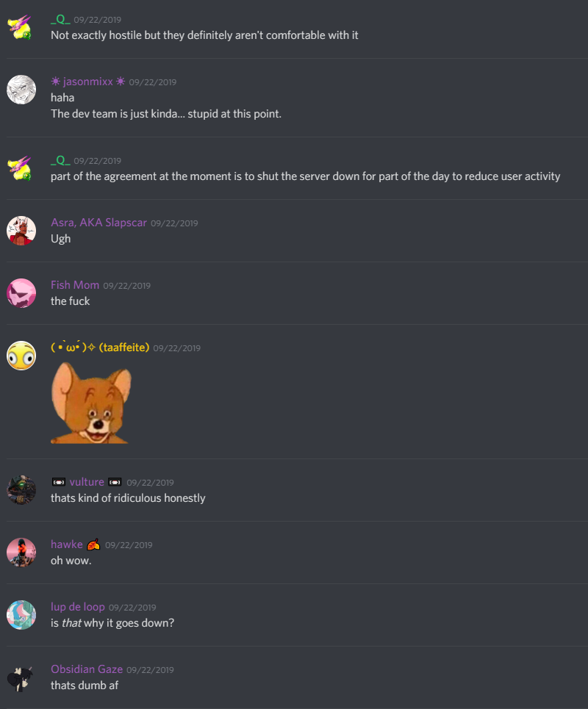This screenshot has width=588, height=709.
Task: Click Obsidian Gaze's avatar
Action: 21,677
